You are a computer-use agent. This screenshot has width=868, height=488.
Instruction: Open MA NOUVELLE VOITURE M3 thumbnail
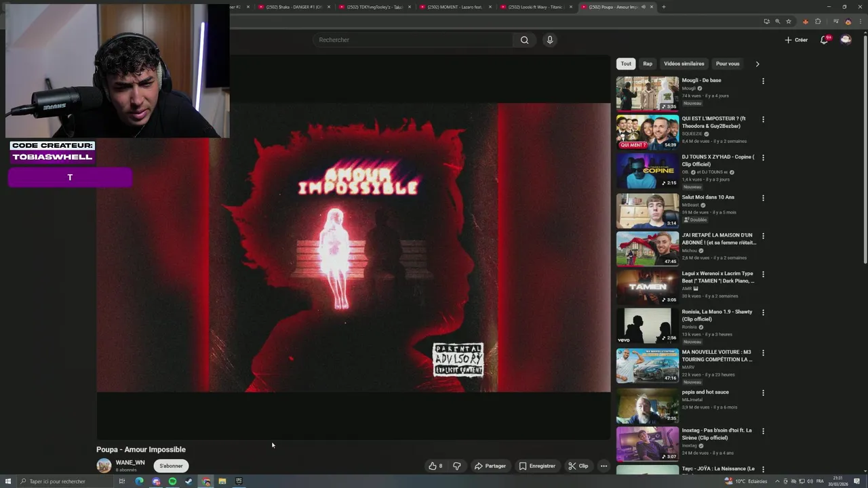click(647, 365)
